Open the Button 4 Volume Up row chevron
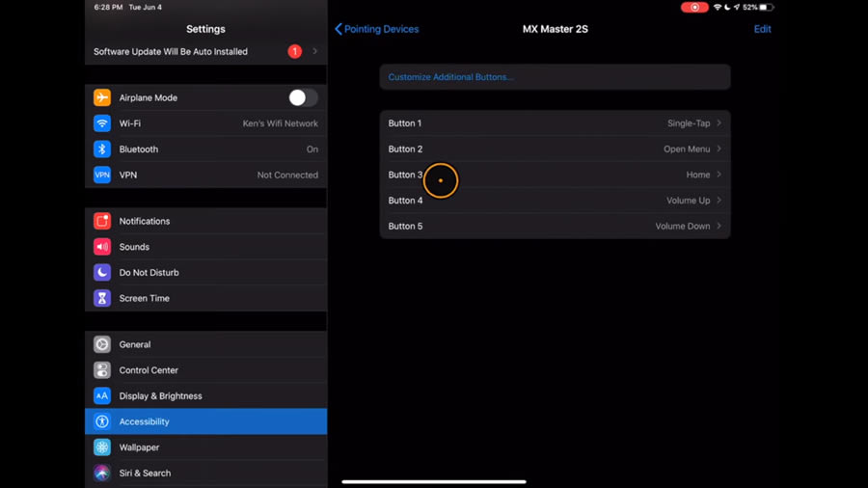 pos(719,201)
